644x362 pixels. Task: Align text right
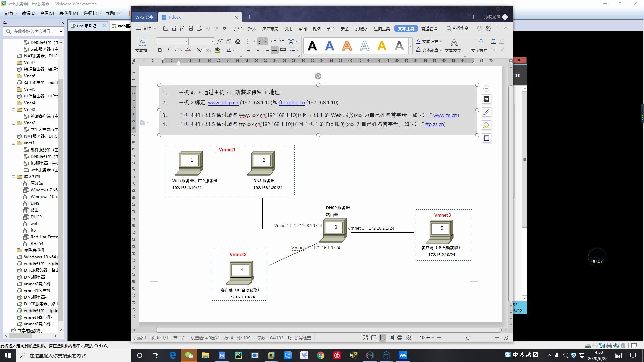click(266, 50)
